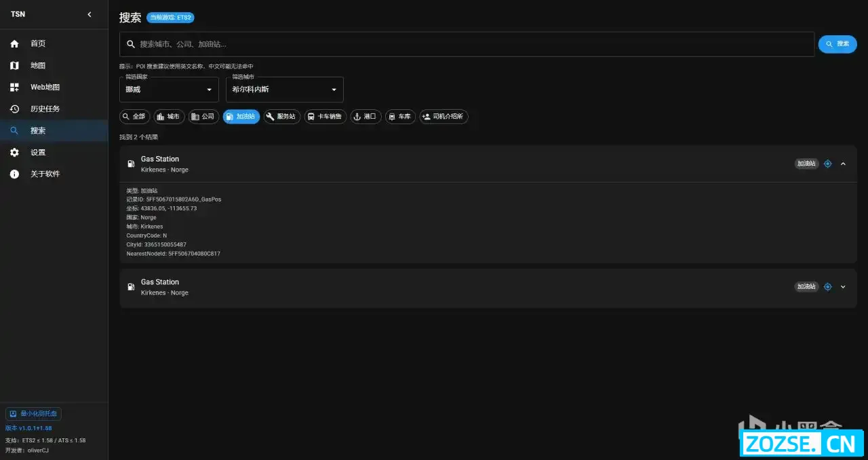Select the 港口 filter chip

tap(366, 117)
